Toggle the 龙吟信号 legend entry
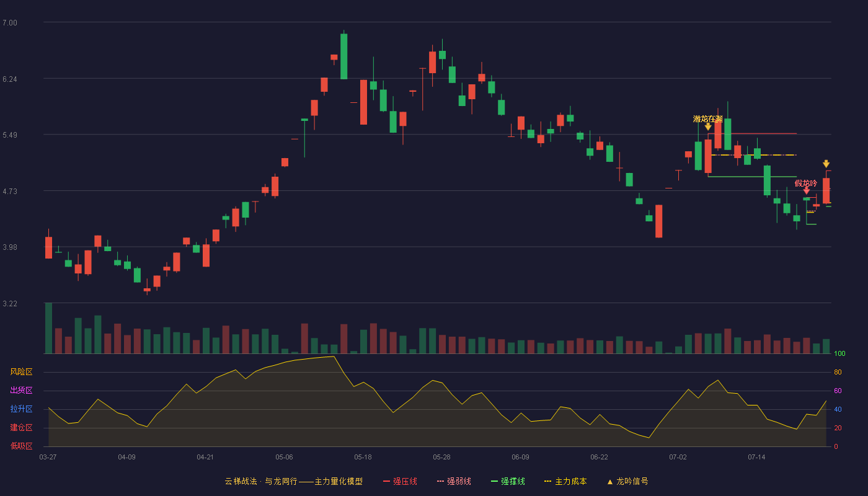Image resolution: width=868 pixels, height=496 pixels. (627, 481)
